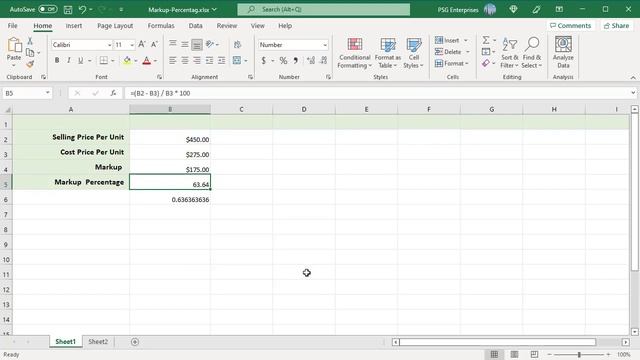Click Select All corner button
Image resolution: width=640 pixels, height=360 pixels.
7,109
